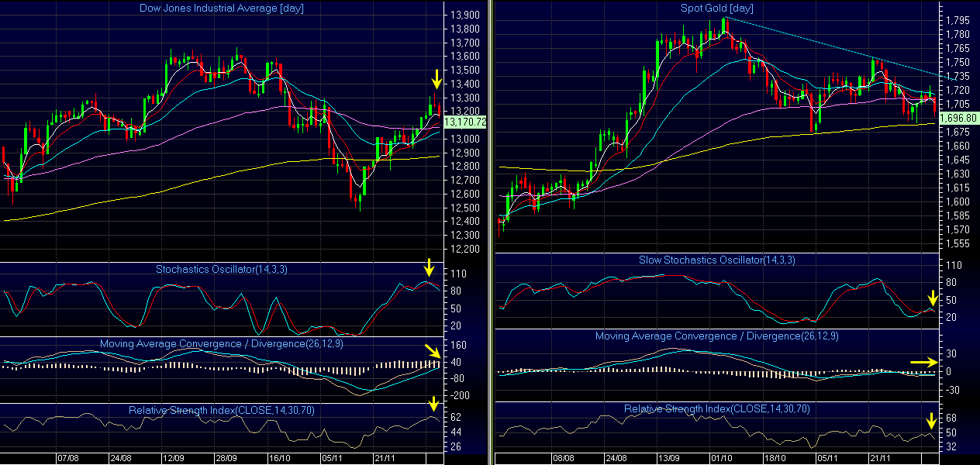Click the 68 level on gold RSI axis
This screenshot has height=465, width=980.
[951, 418]
